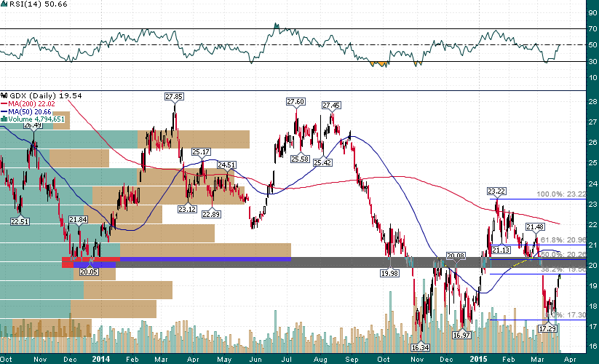Screen dimensions: 599x364
Task: Select the May label on time axis
Action: point(224,360)
